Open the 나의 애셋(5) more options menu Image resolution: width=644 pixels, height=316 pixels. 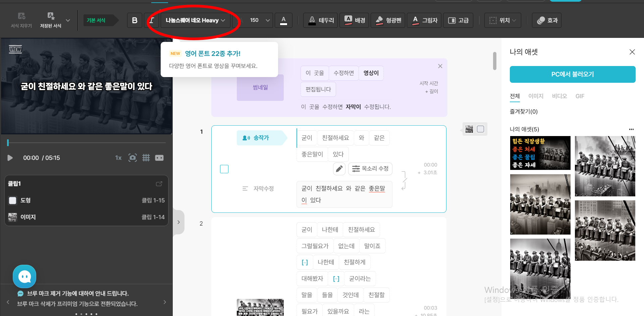click(631, 129)
